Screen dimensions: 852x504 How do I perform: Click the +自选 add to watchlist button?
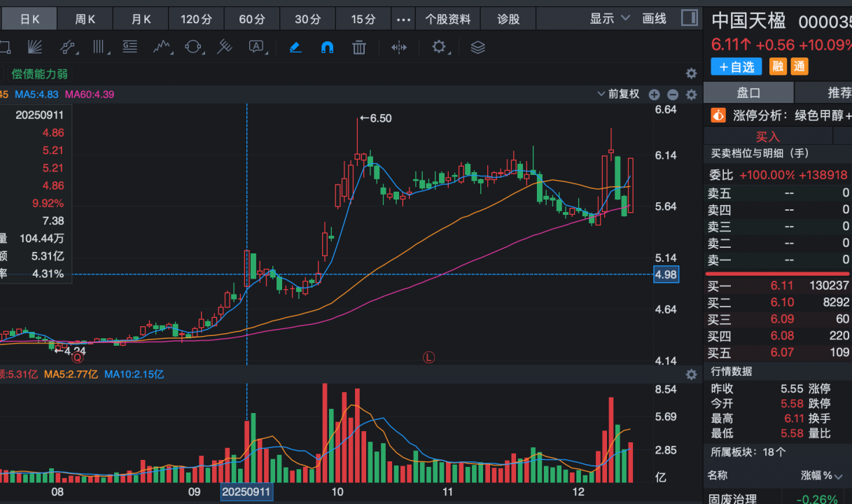click(736, 66)
